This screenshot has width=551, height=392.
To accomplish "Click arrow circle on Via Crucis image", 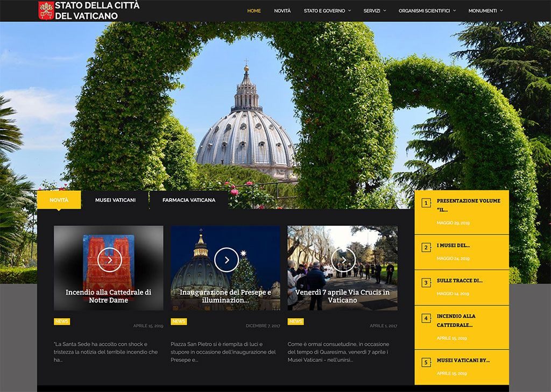I will click(343, 260).
